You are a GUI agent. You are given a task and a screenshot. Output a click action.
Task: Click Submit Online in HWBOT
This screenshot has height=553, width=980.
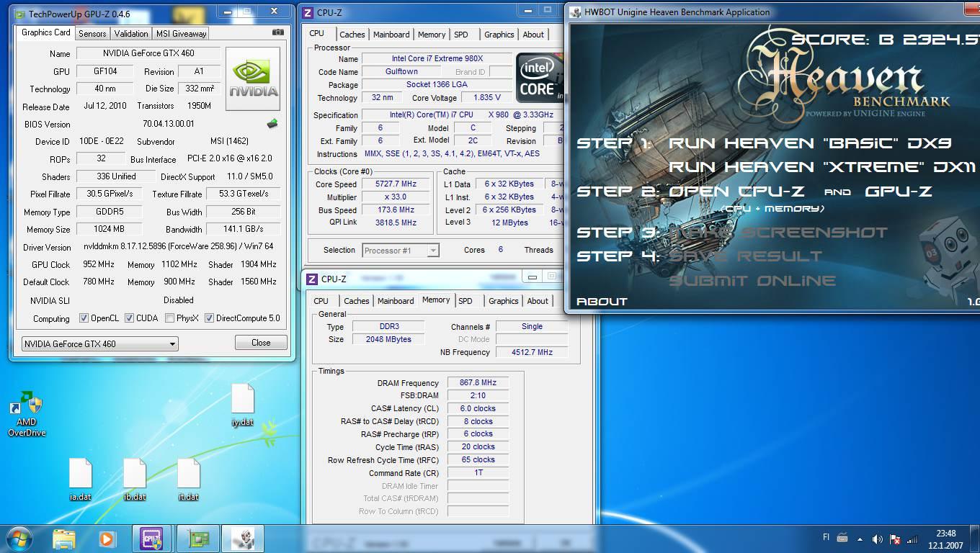752,280
